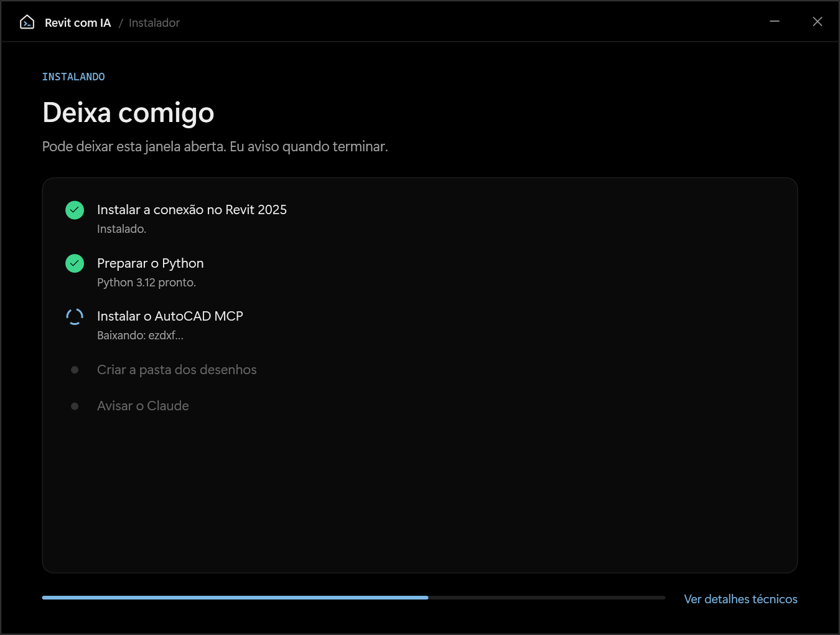Viewport: 840px width, 635px height.
Task: Click the pending dot beside Avisar o Claude
Action: pyautogui.click(x=75, y=406)
